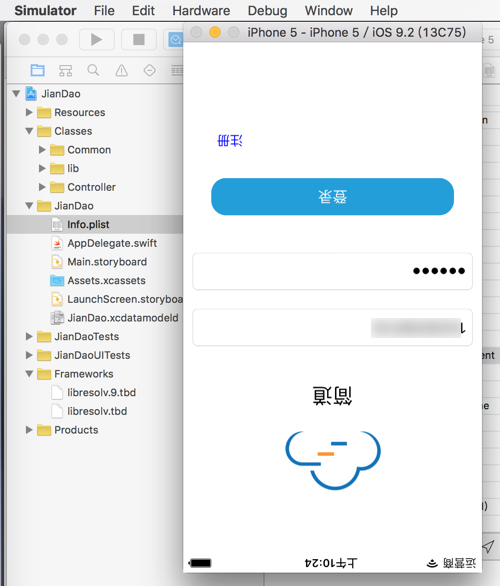The image size is (500, 586).
Task: Click the Xcode Stop button
Action: (139, 39)
